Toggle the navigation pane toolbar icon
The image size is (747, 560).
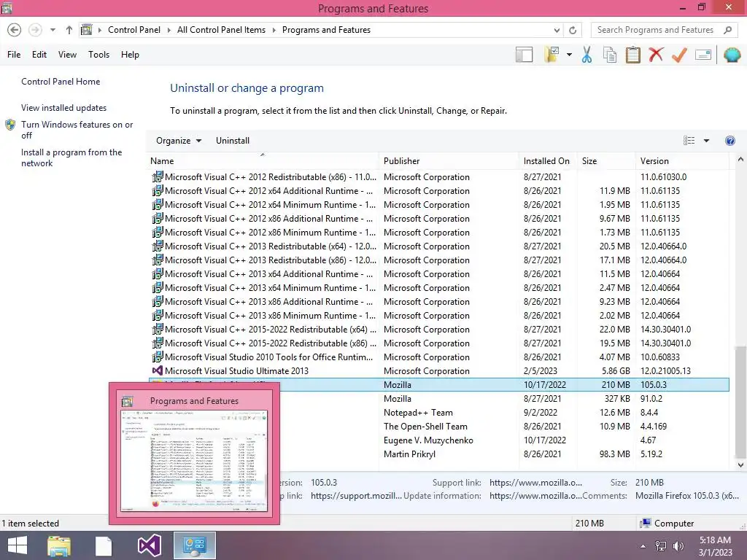[524, 55]
